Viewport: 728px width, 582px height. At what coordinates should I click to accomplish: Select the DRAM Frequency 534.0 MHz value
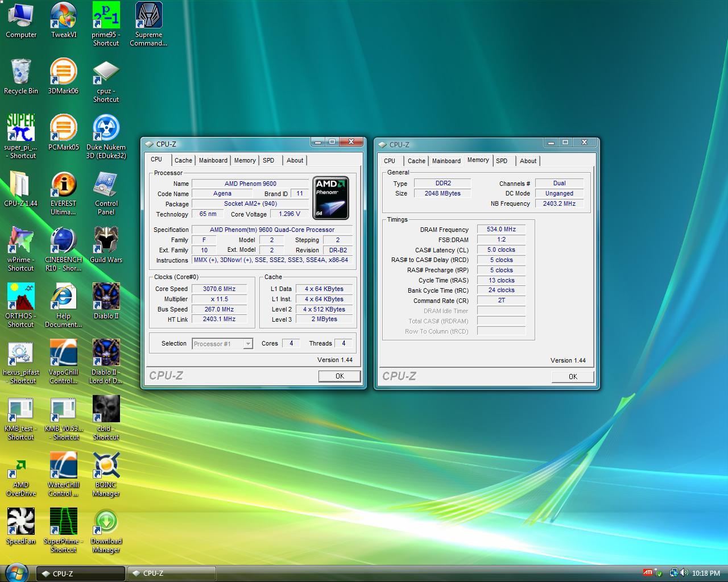[x=501, y=229]
